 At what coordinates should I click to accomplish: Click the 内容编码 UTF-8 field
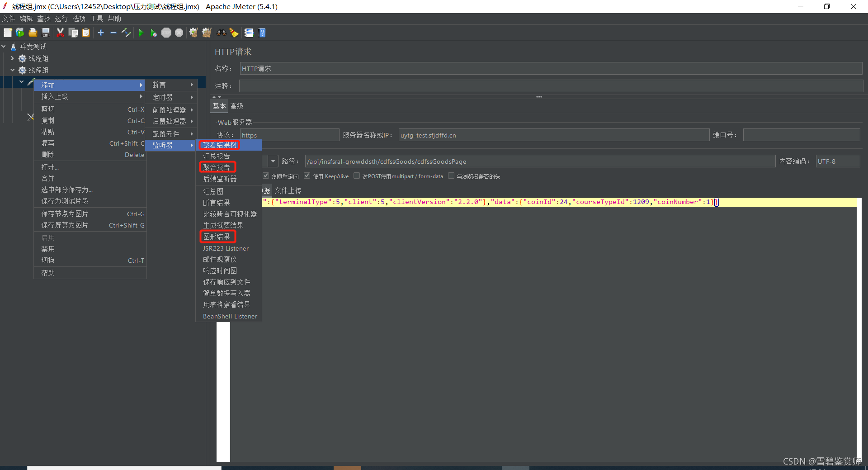click(837, 161)
